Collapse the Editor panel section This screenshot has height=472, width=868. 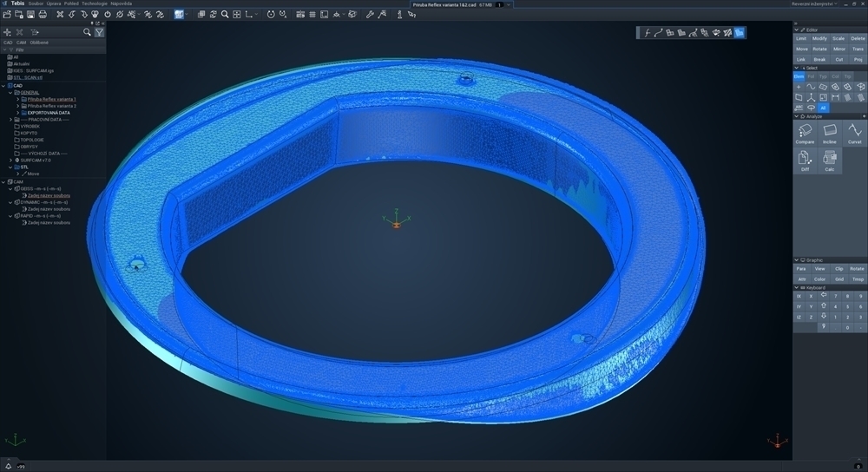click(797, 29)
